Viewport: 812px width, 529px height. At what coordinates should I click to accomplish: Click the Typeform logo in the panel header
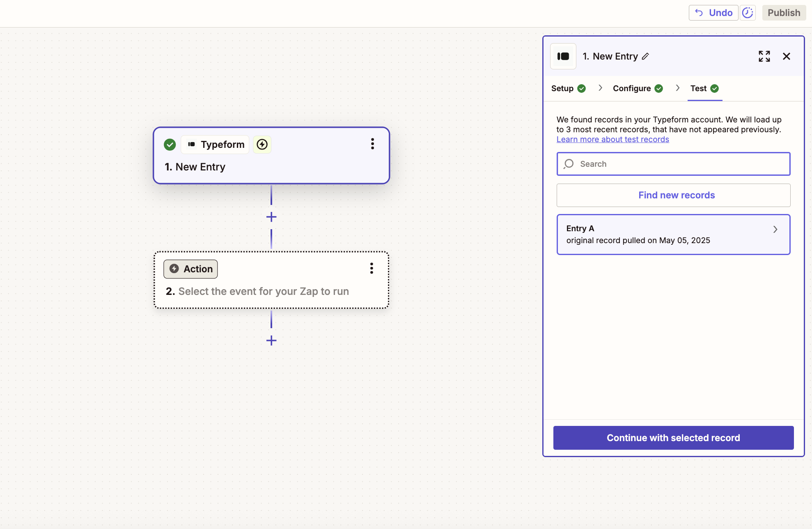pyautogui.click(x=563, y=56)
